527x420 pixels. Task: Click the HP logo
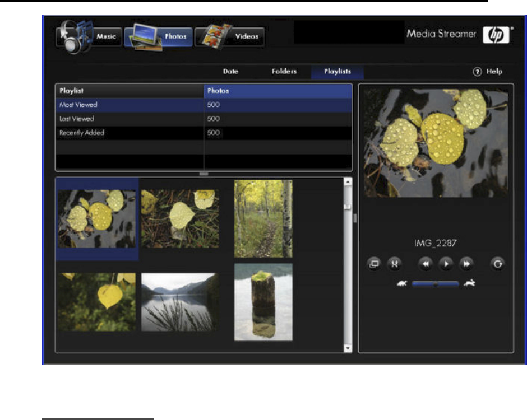coord(496,35)
